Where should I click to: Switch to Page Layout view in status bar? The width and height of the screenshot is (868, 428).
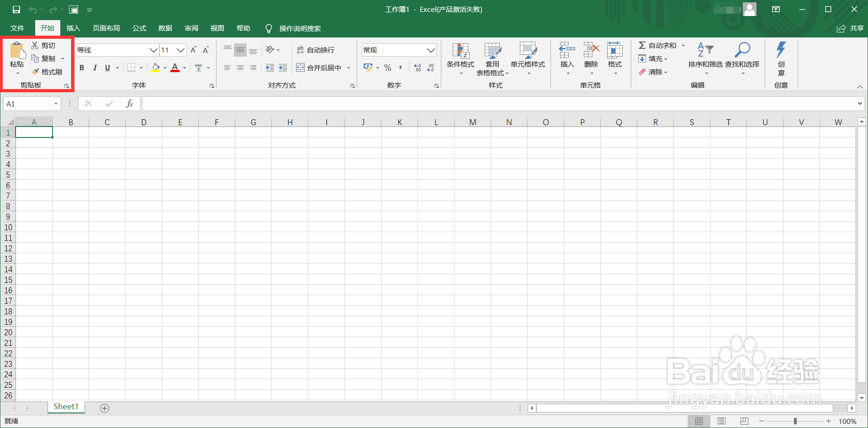point(722,421)
